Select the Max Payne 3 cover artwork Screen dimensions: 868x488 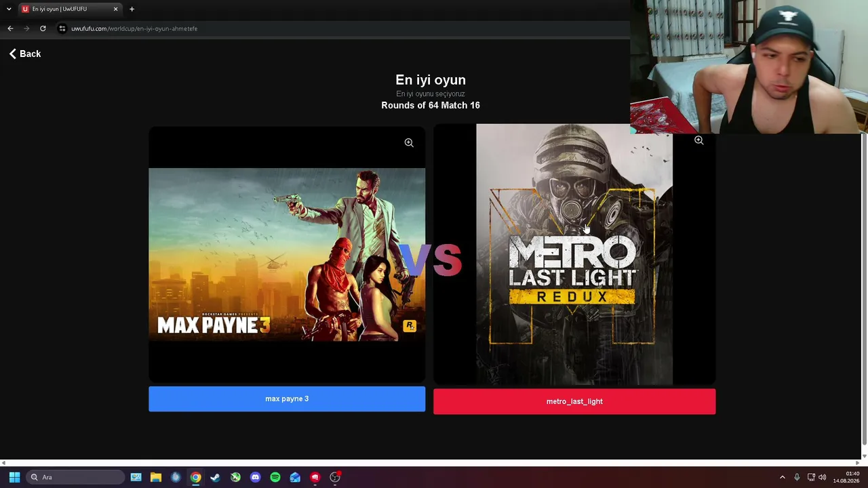(x=287, y=254)
